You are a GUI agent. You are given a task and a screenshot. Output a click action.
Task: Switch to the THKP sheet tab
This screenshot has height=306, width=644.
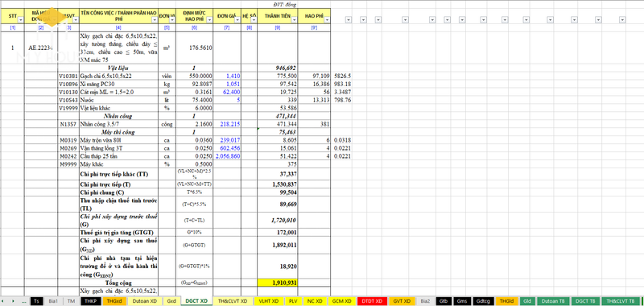point(91,301)
